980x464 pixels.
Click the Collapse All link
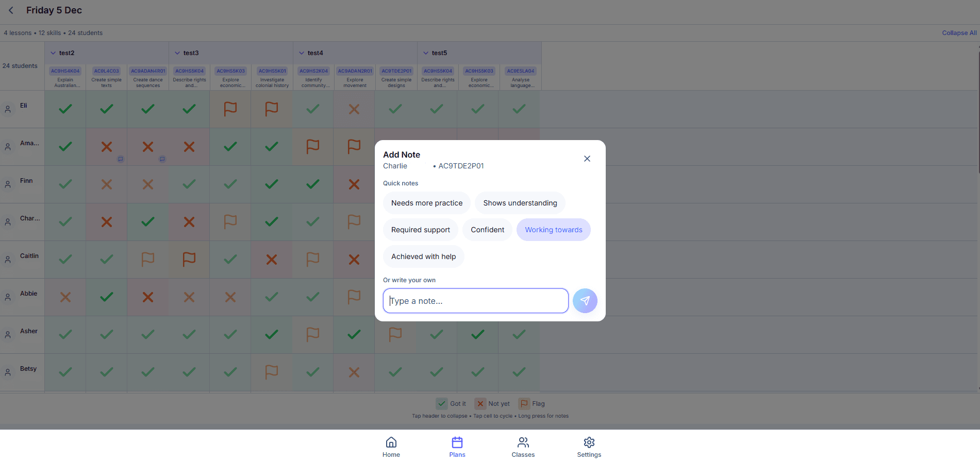coord(959,33)
